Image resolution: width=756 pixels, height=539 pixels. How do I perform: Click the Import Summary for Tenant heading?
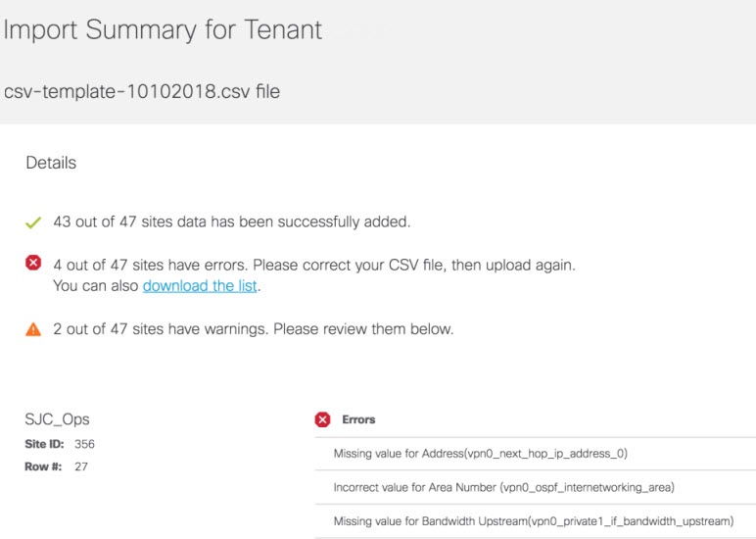[x=163, y=30]
